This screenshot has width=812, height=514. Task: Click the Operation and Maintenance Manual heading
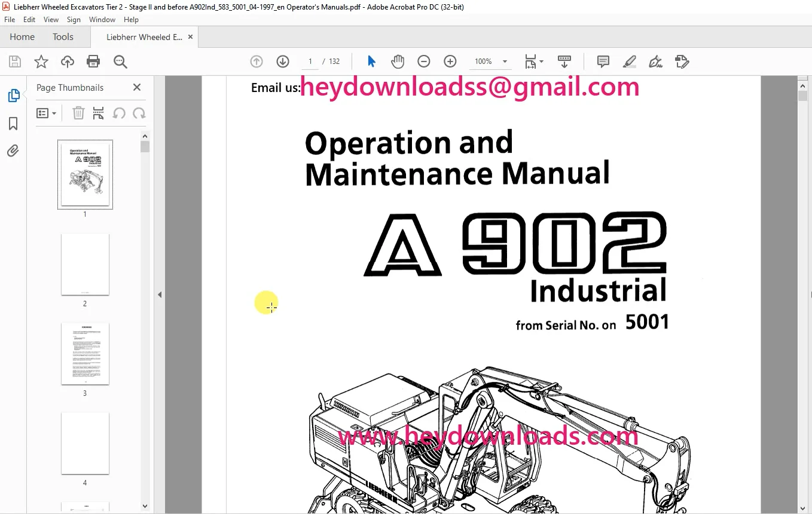(457, 158)
